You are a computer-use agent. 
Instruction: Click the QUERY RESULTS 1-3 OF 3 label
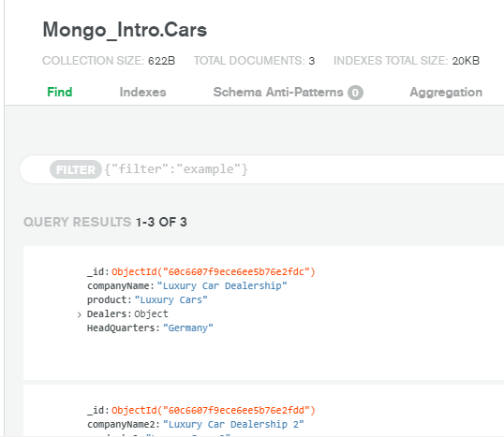click(105, 222)
